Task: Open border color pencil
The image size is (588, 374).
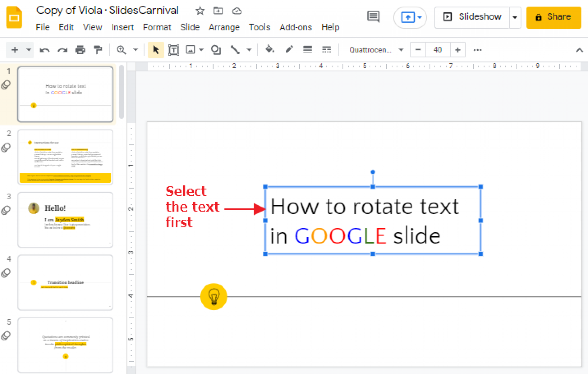Action: [x=289, y=49]
